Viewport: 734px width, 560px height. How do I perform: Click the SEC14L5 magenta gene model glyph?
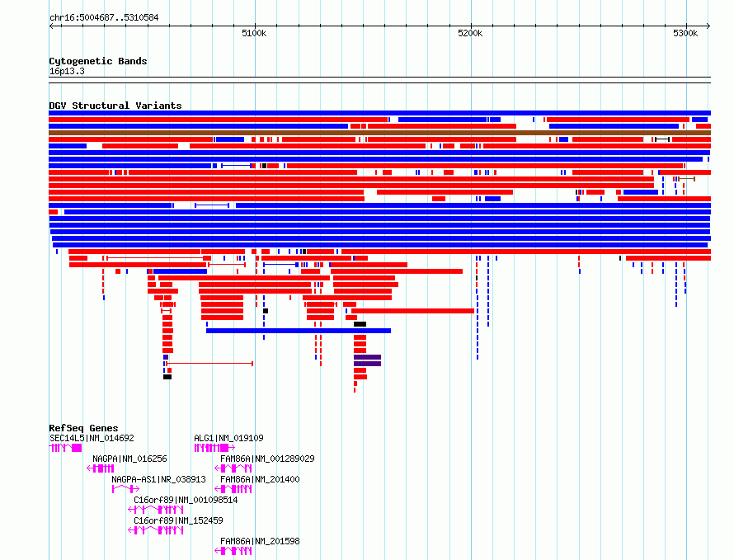pos(65,448)
